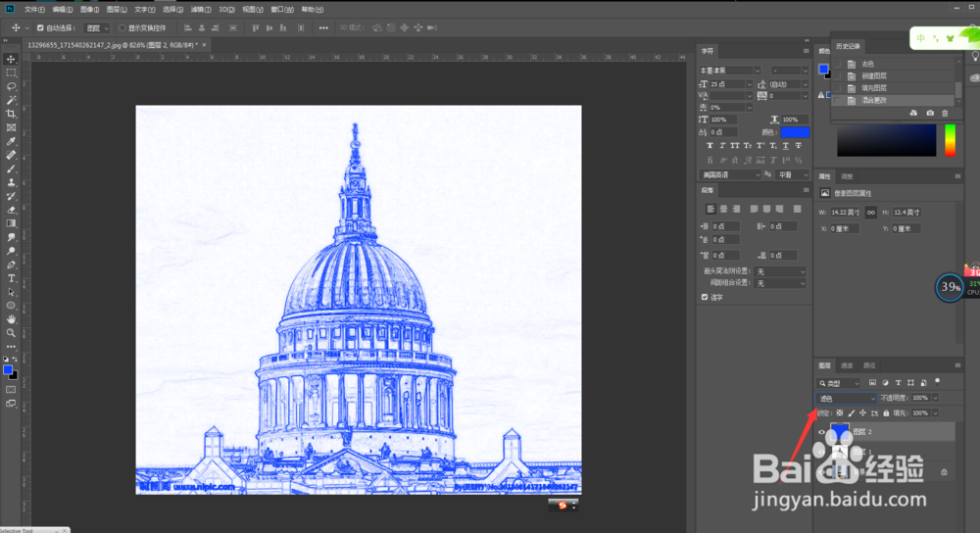Click underline T icon in Character panel
This screenshot has height=533, width=980.
click(786, 146)
